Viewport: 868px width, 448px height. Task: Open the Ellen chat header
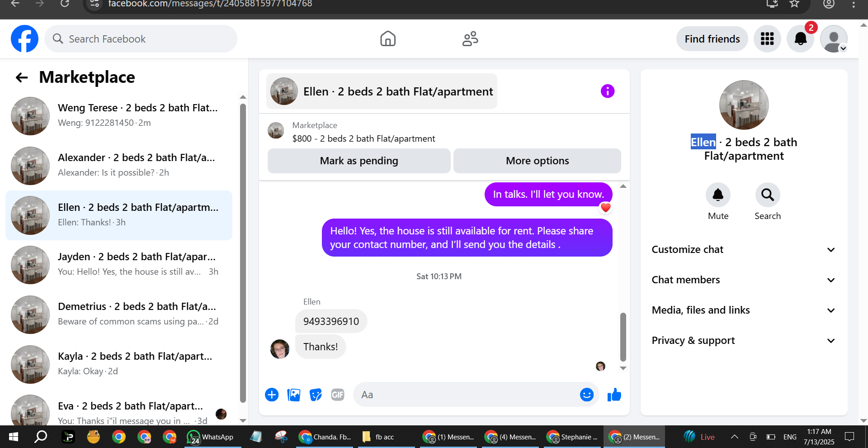tap(382, 91)
